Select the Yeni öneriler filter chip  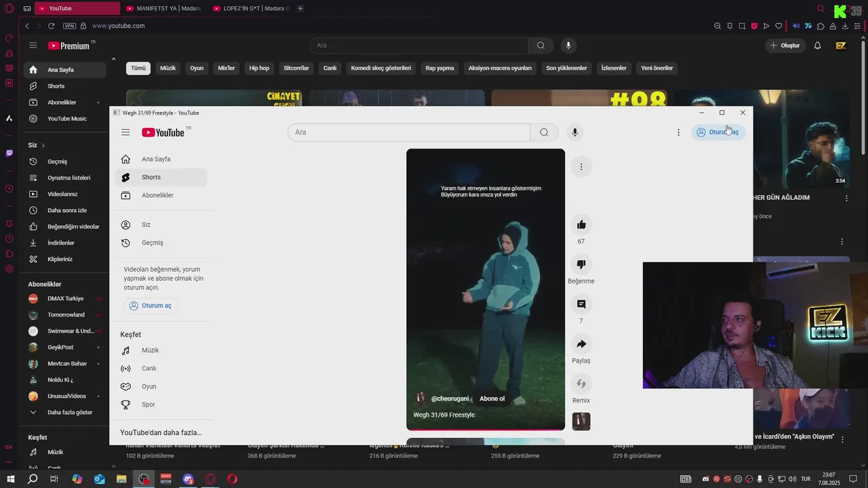[x=657, y=68]
